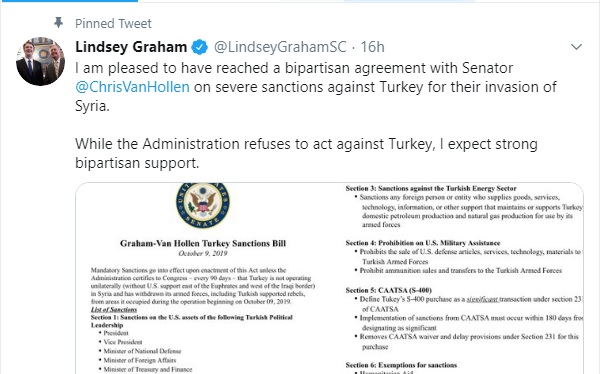The height and width of the screenshot is (374, 603).
Task: Open the tweet via 16h timestamp
Action: pos(372,47)
